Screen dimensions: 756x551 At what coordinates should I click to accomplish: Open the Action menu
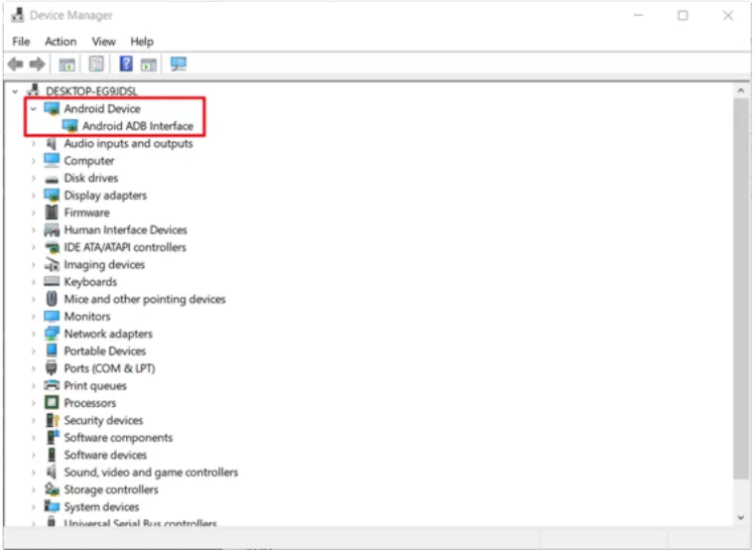(x=61, y=42)
